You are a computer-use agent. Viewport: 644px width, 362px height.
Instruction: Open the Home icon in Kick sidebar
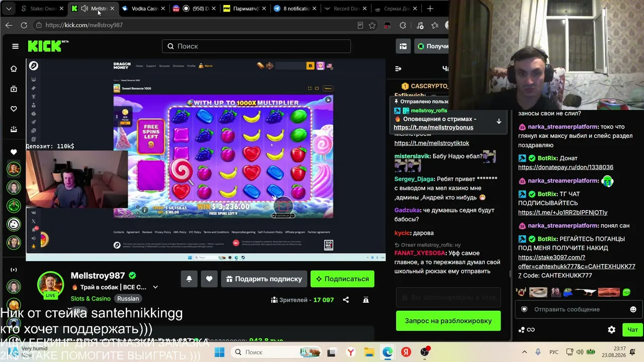click(x=14, y=69)
